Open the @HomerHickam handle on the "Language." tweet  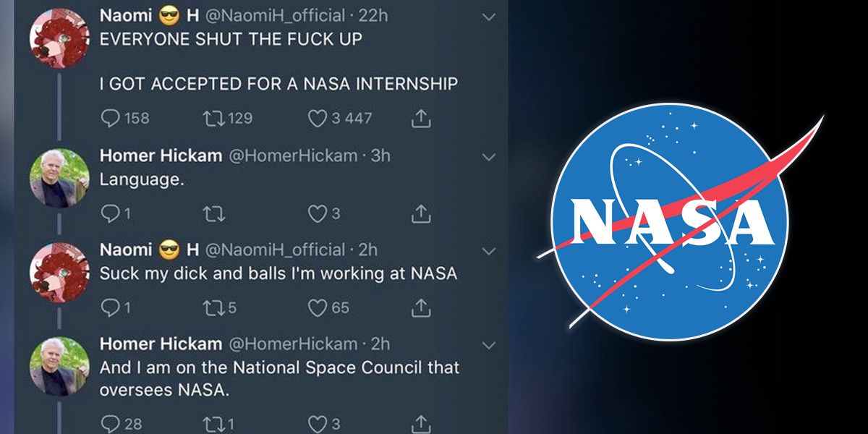pos(293,156)
